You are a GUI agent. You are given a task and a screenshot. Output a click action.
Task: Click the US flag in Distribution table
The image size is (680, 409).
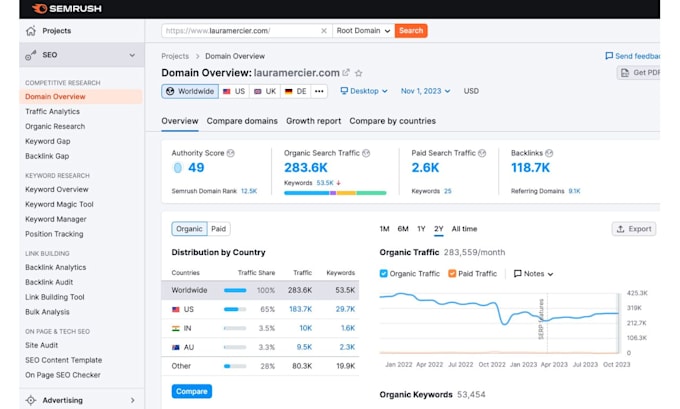coord(176,309)
